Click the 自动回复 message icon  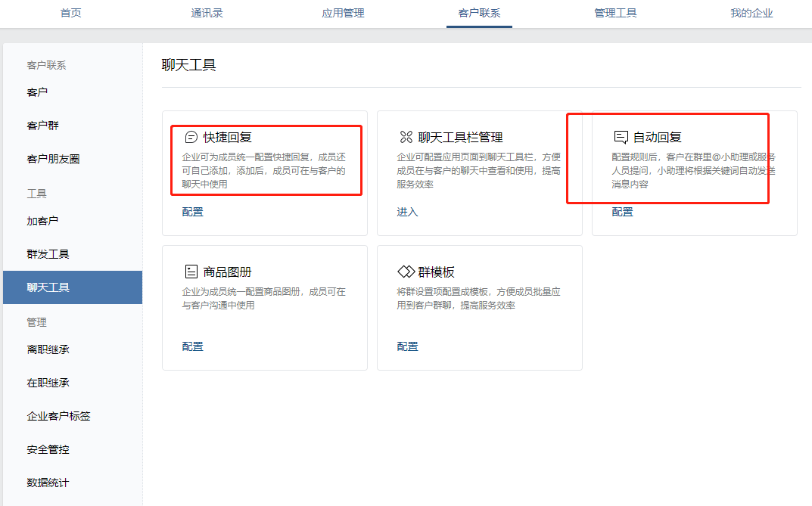point(621,137)
